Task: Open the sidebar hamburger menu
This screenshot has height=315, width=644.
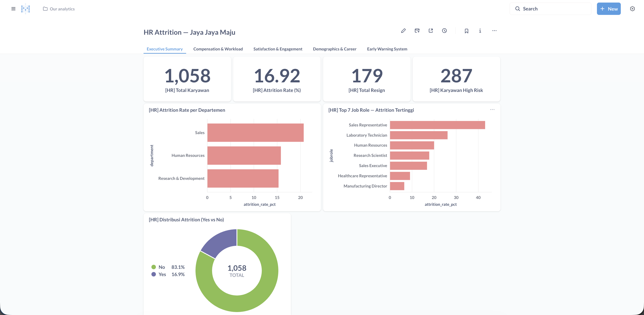Action: tap(13, 9)
